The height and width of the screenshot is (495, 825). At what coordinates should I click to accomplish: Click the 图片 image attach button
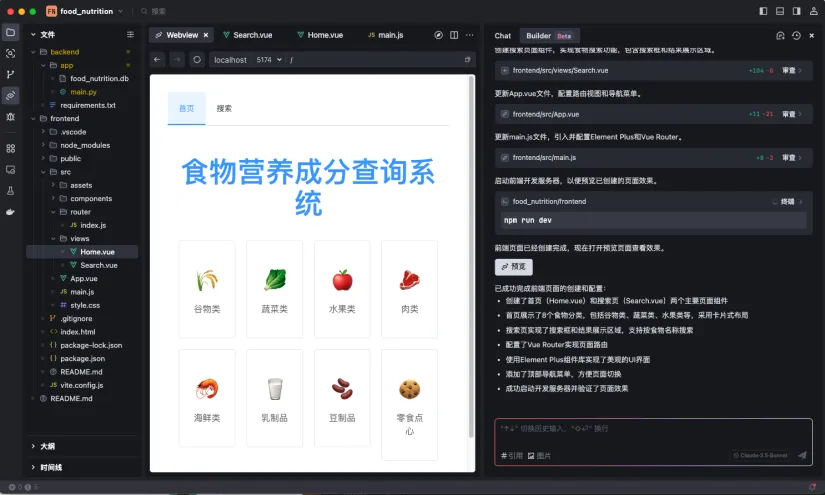[539, 456]
